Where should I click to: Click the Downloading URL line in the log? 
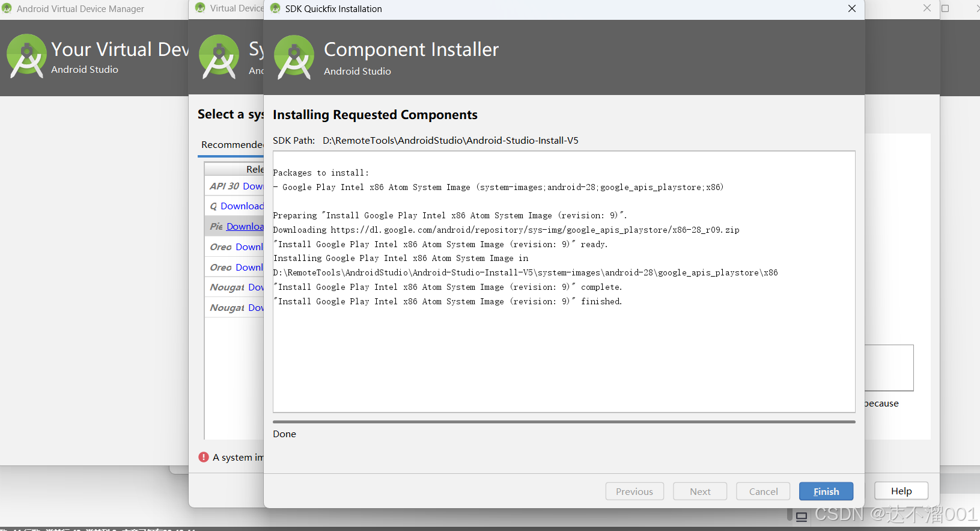[x=506, y=230]
